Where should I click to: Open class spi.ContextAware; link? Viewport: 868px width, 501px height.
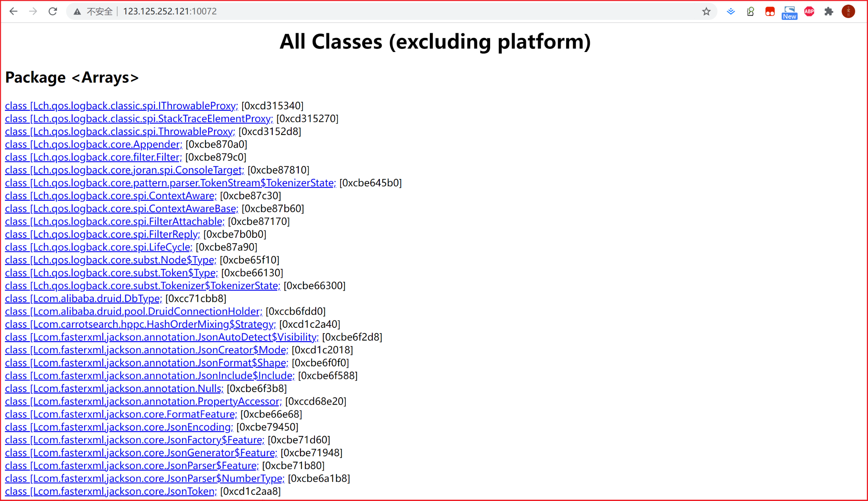(x=111, y=196)
